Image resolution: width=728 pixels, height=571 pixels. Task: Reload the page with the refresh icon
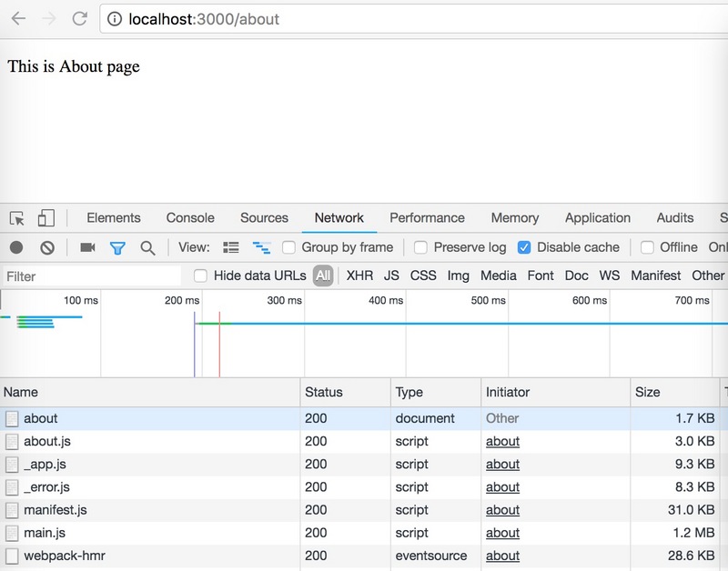[x=80, y=18]
